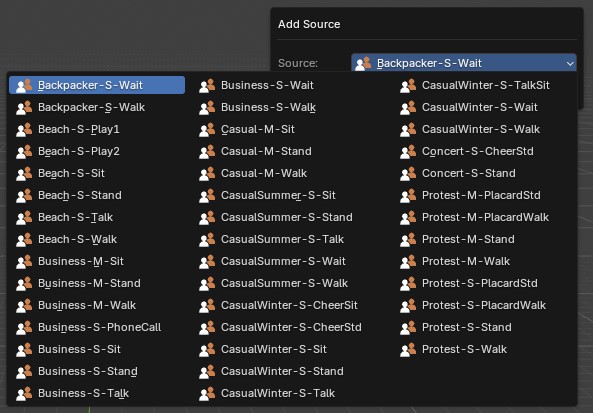Click the crowd icon beside Beach-S-Play1
The height and width of the screenshot is (413, 593).
click(24, 129)
